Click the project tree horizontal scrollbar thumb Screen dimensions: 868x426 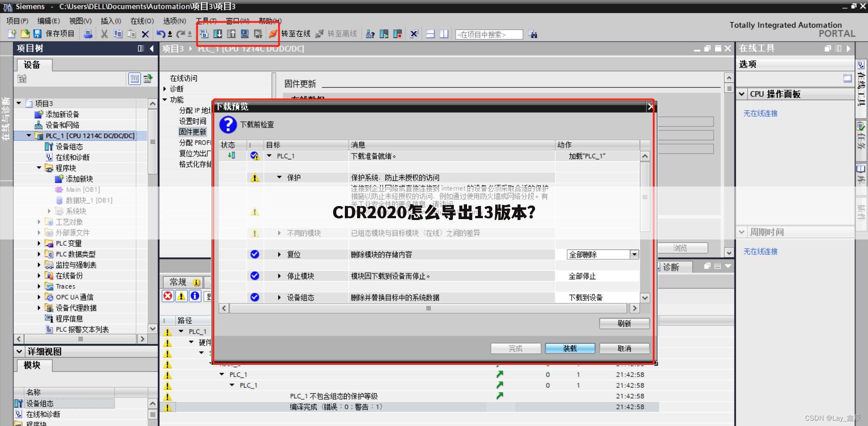(81, 339)
